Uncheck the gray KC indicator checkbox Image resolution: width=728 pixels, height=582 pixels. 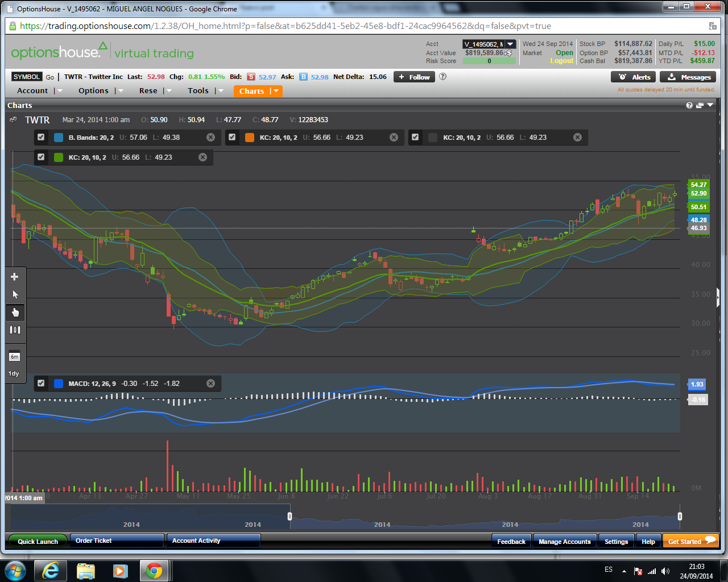[x=415, y=138]
